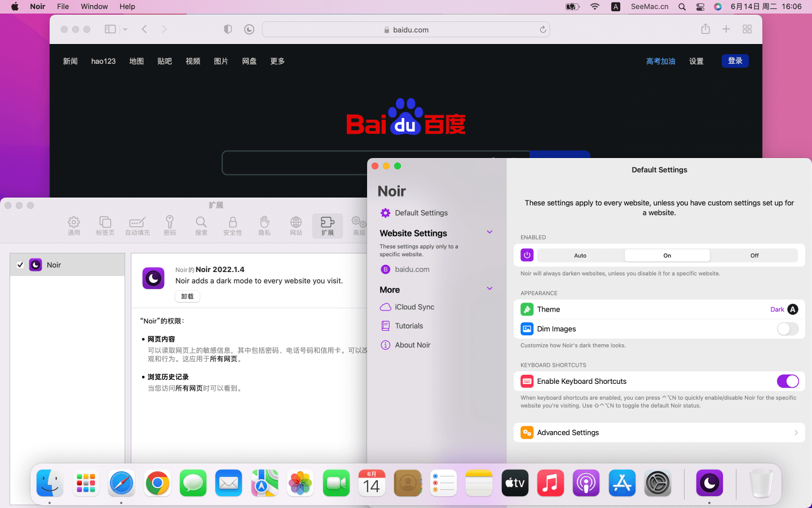Collapse the Website Settings section chevron
The height and width of the screenshot is (508, 812).
(x=489, y=232)
